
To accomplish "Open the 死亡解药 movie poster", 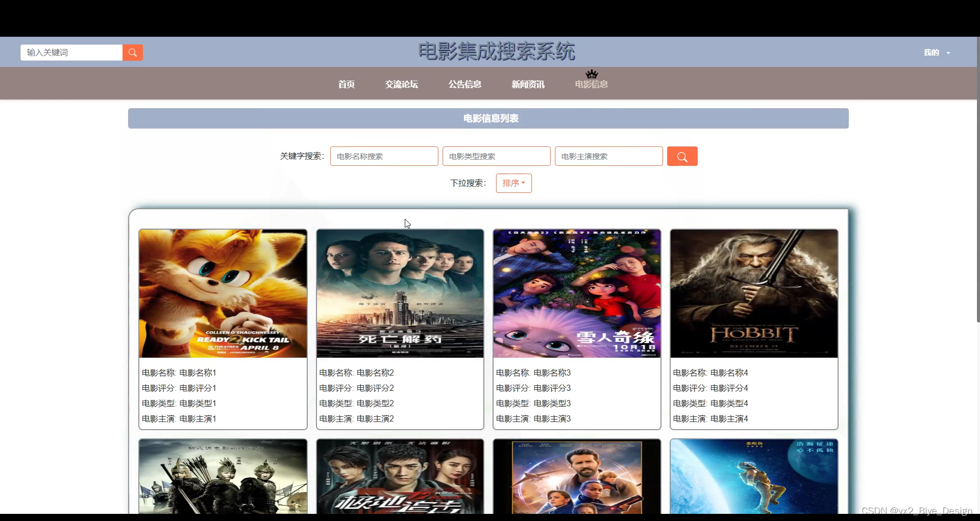I will 400,293.
